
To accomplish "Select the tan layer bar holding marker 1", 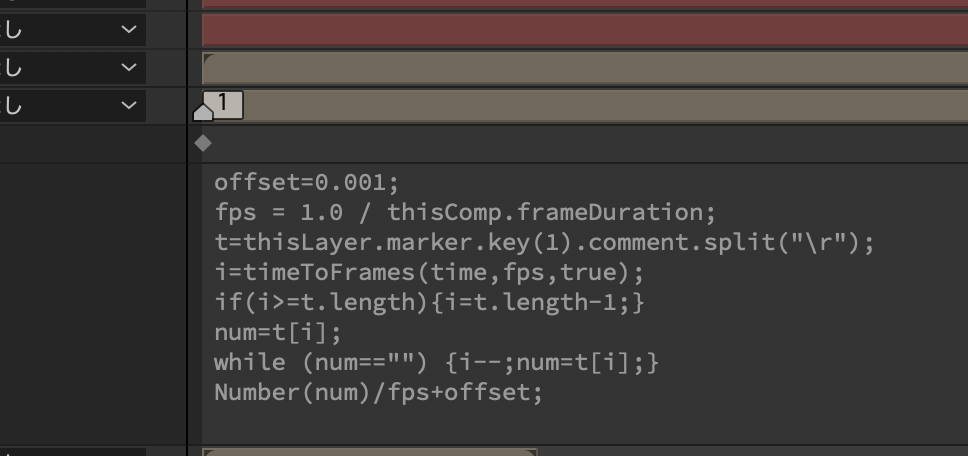I will point(605,106).
